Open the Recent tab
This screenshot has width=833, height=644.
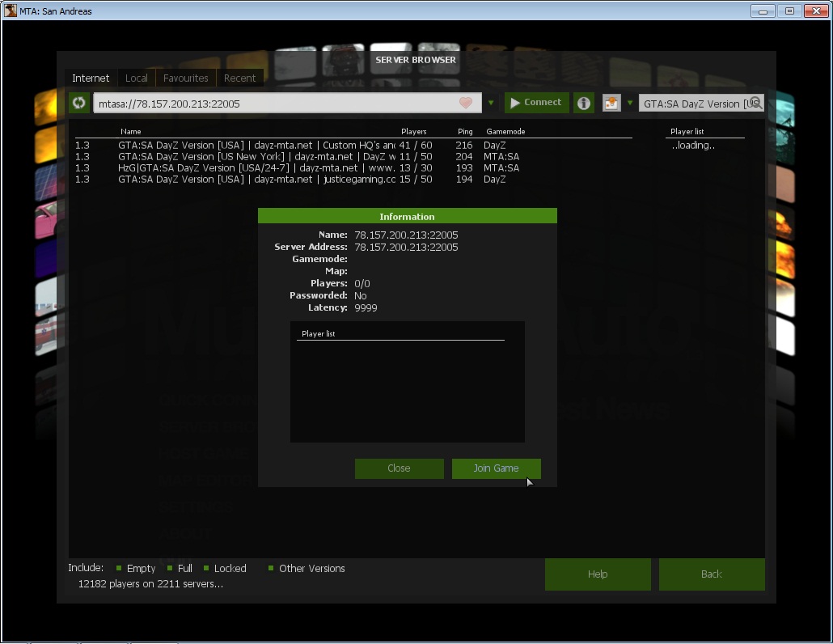point(239,78)
